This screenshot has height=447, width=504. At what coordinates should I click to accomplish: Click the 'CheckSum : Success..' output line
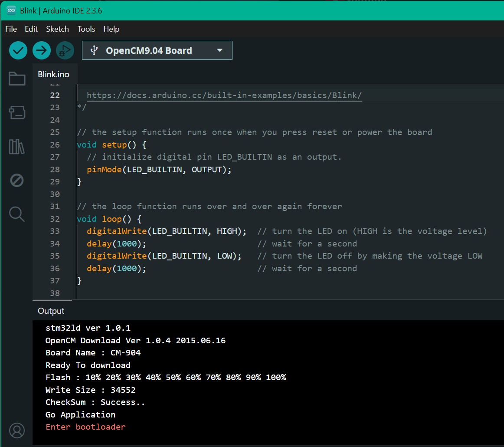point(95,402)
